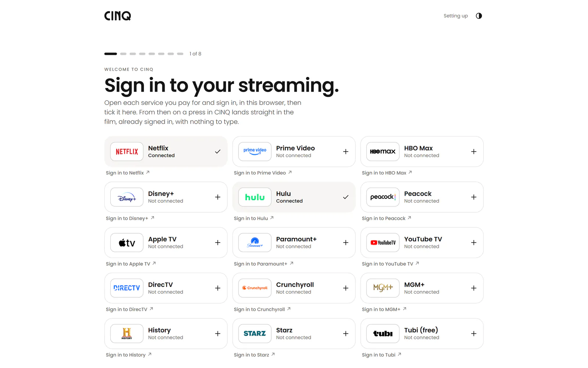The image size is (588, 368).
Task: Select the first step progress indicator
Action: 111,54
